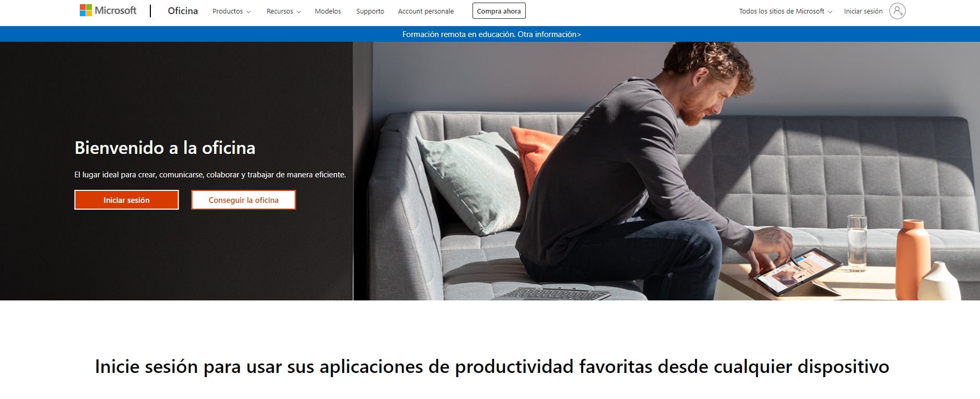Click the Microsoft four-square logo
The width and height of the screenshot is (980, 399).
pyautogui.click(x=86, y=10)
